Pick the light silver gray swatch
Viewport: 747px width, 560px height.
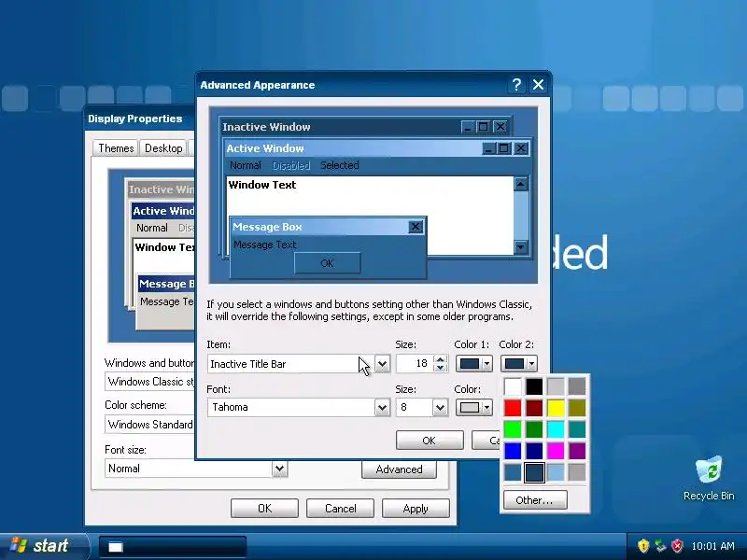556,386
